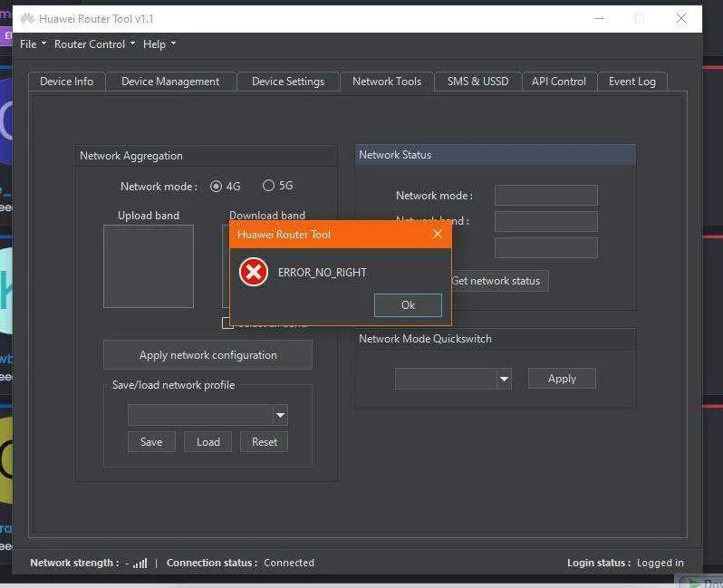Click Apply network configuration button
The height and width of the screenshot is (588, 723).
[208, 355]
